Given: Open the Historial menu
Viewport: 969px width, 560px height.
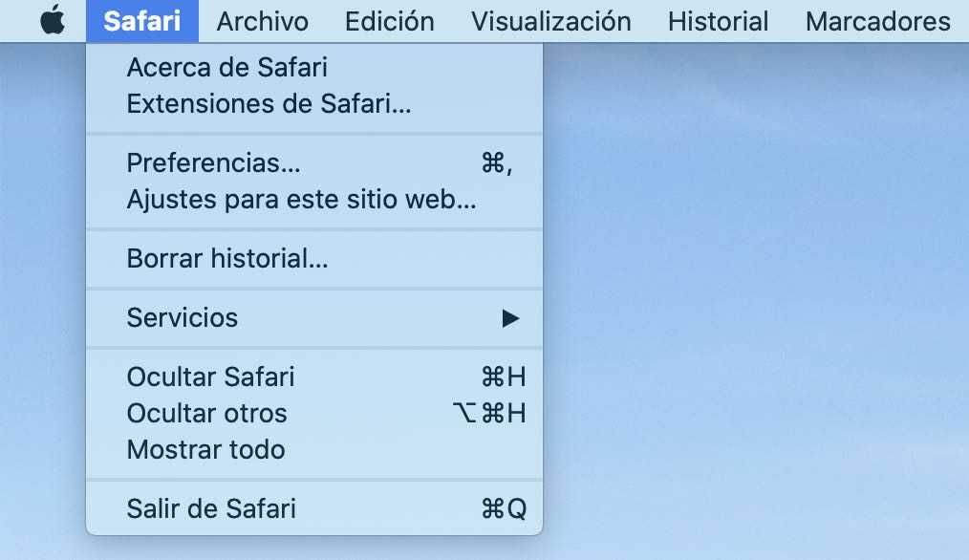Looking at the screenshot, I should [x=718, y=20].
